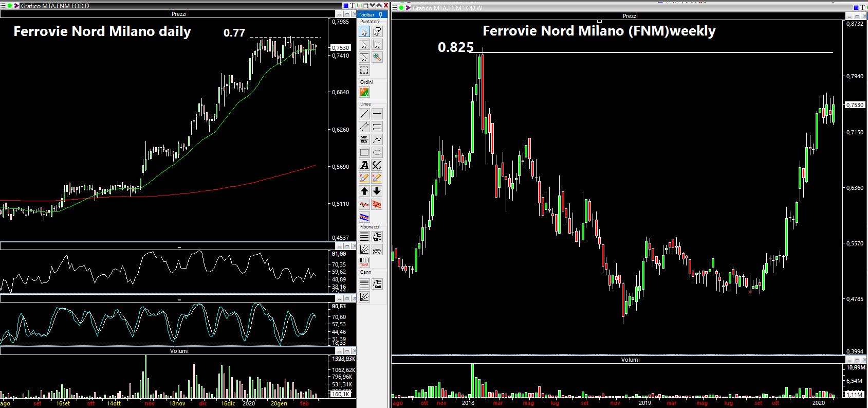Image resolution: width=868 pixels, height=408 pixels.
Task: Pick the Fibonacci fan tool
Action: point(364,250)
